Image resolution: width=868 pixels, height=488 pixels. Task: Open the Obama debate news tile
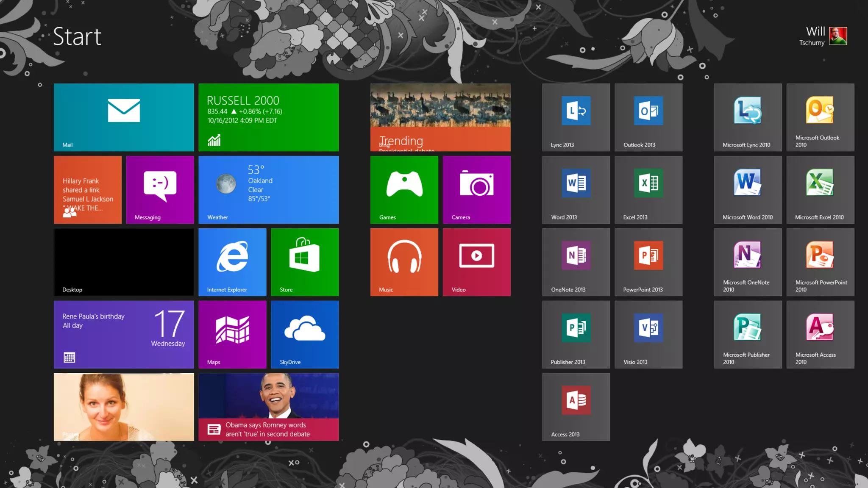pos(268,407)
